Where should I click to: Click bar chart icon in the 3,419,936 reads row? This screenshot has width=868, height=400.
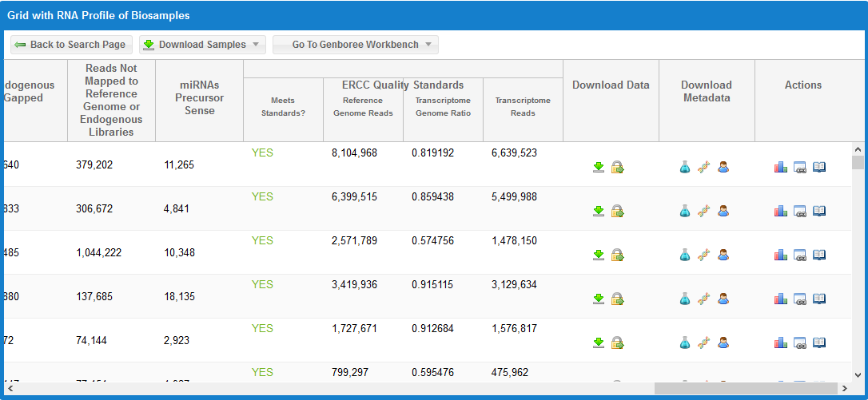(x=781, y=299)
